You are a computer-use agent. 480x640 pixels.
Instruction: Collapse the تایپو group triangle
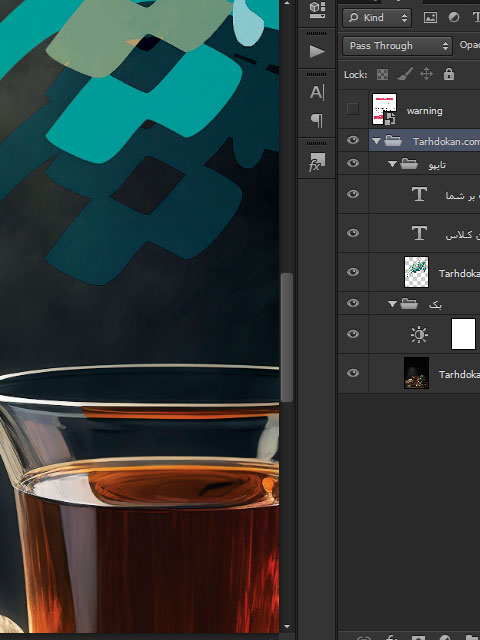pyautogui.click(x=392, y=164)
